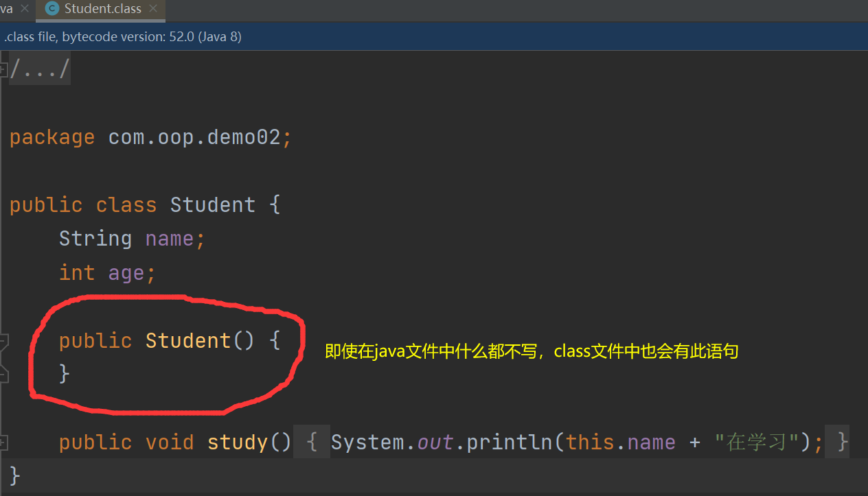Expand the folded study() method
Viewport: 868px width, 496px height.
[x=3, y=442]
